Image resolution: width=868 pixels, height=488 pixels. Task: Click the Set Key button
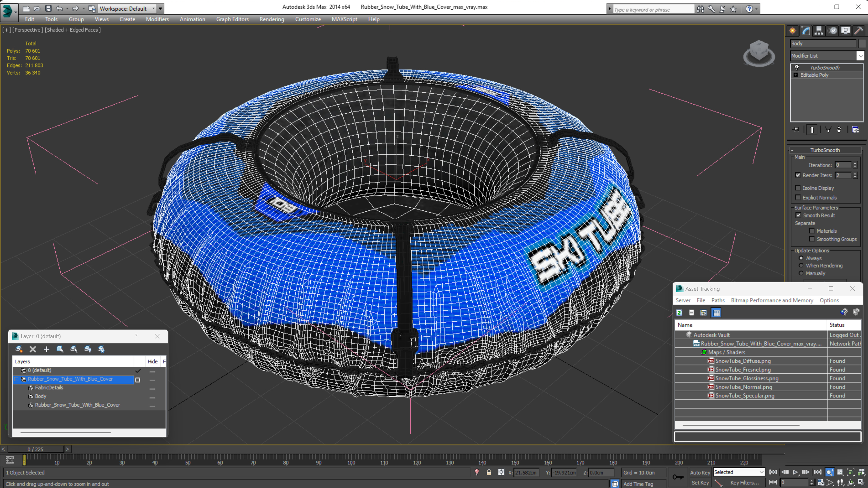pyautogui.click(x=700, y=483)
